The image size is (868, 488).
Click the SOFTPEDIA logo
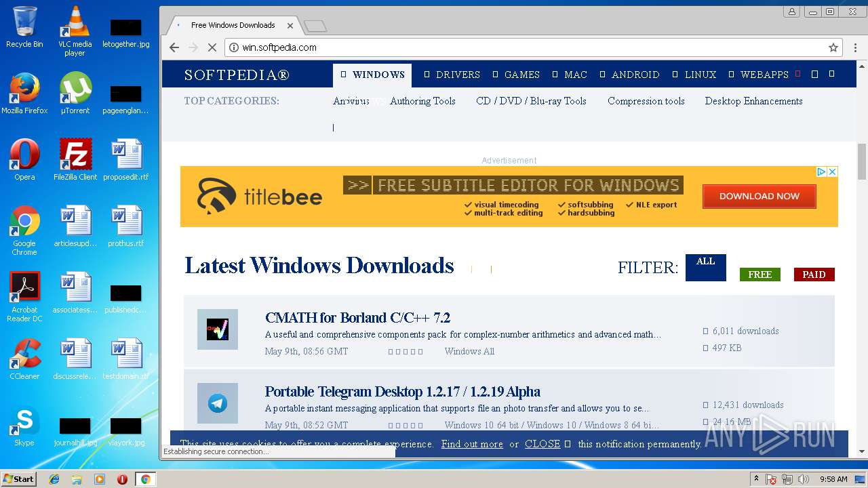point(237,75)
